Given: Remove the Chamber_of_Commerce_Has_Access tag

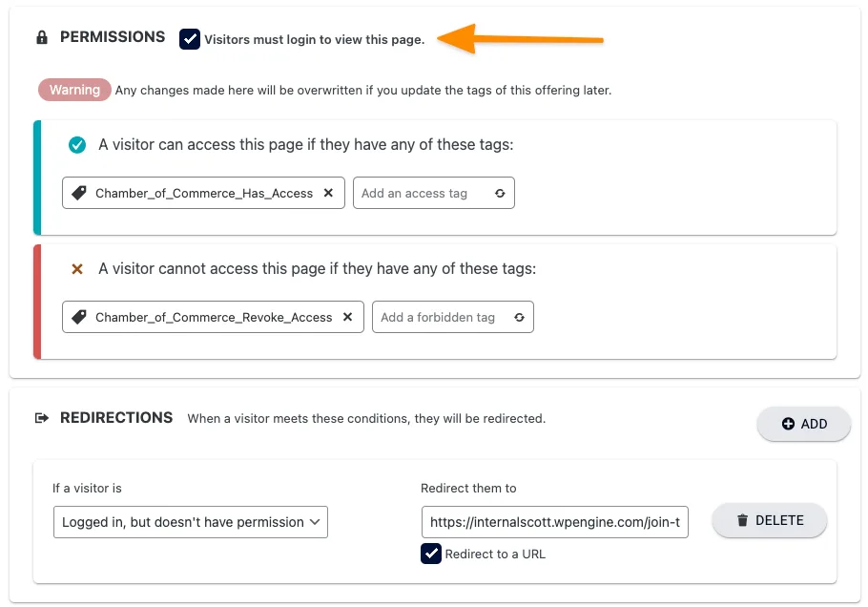Looking at the screenshot, I should [x=329, y=193].
